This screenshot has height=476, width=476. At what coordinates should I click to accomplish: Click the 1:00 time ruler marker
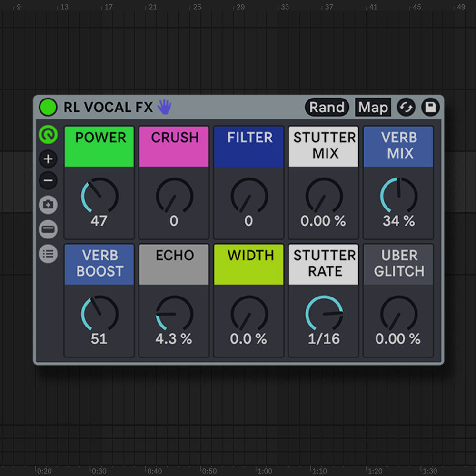[x=265, y=471]
